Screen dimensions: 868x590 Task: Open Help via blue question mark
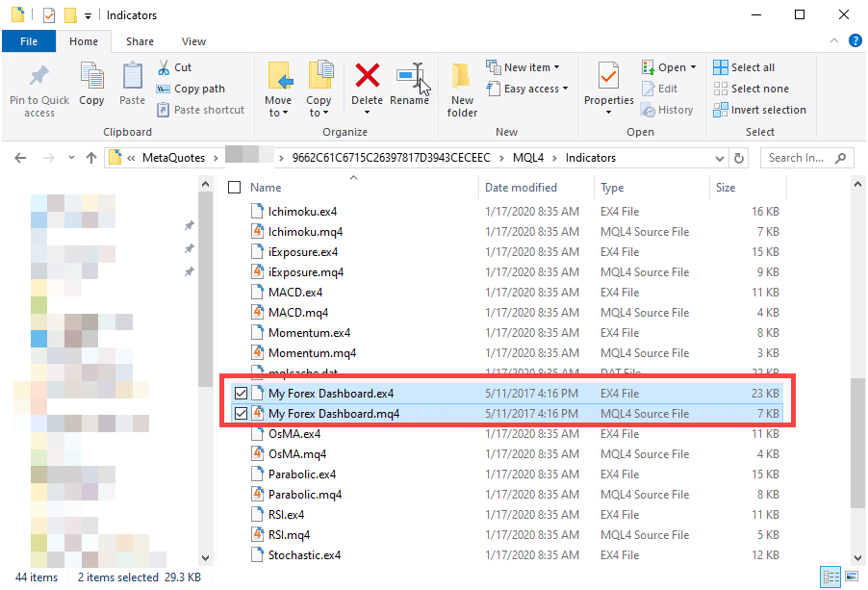(855, 40)
